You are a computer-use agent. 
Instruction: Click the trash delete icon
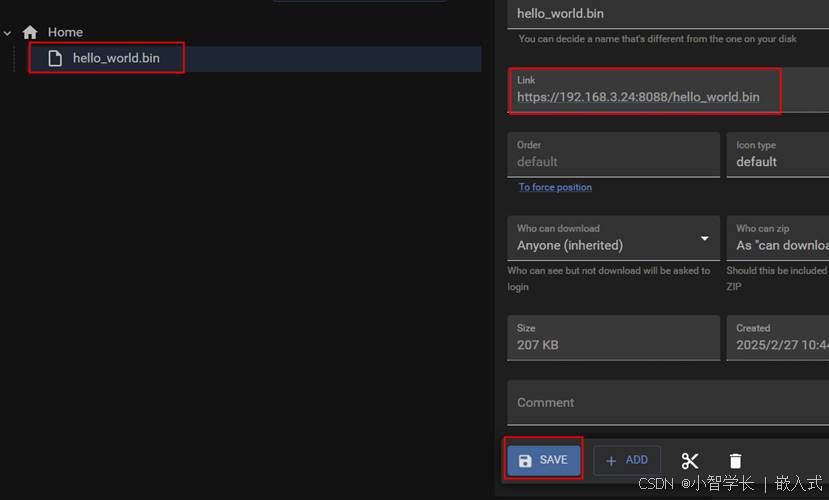click(735, 461)
